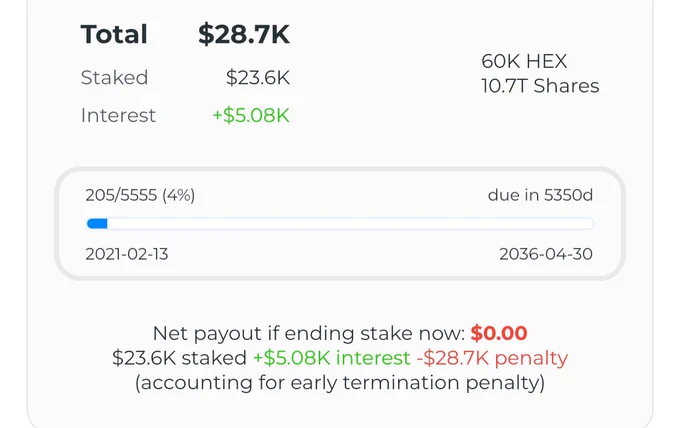Click the blue filled progress bar segment
Viewport: 680px width, 428px height.
click(97, 224)
